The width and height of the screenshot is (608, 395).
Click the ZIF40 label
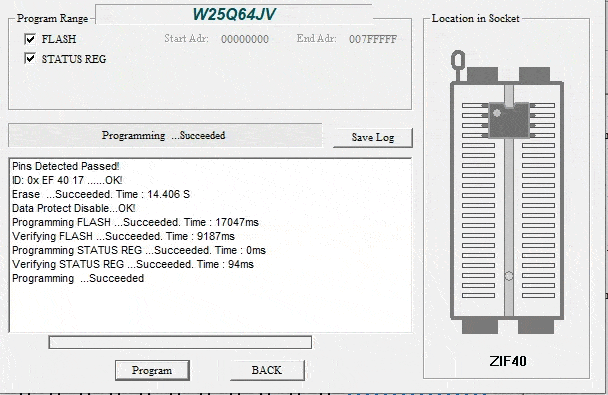pos(508,361)
